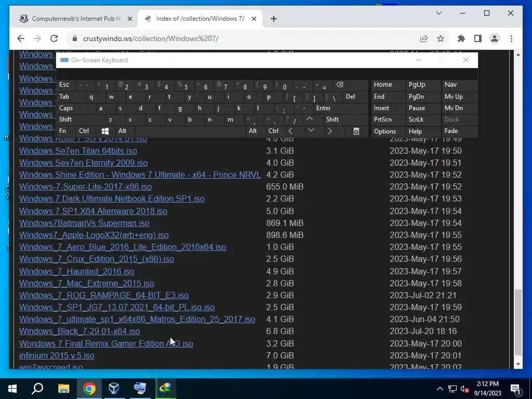Tap PgDn on the On-Screen Keyboard
This screenshot has width=532, height=399.
[x=423, y=97]
